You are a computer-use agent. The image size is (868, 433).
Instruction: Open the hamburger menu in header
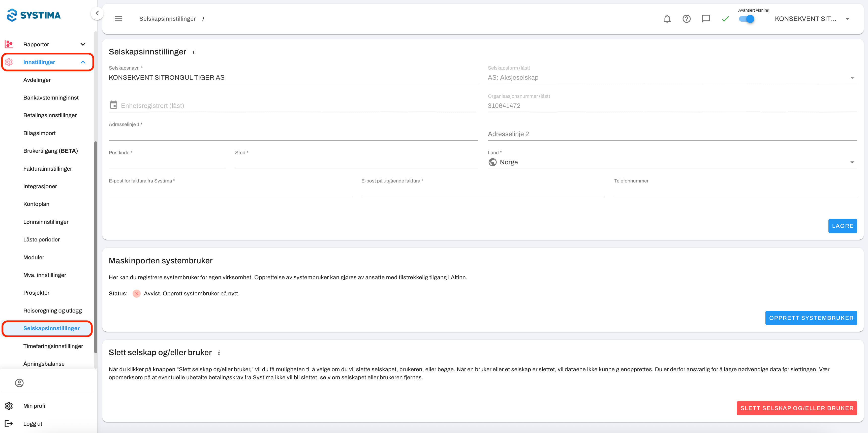118,19
